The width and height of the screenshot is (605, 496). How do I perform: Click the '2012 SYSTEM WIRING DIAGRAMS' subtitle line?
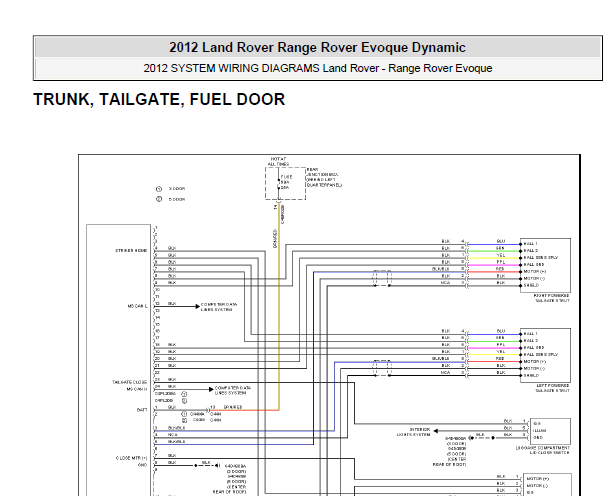[x=318, y=68]
